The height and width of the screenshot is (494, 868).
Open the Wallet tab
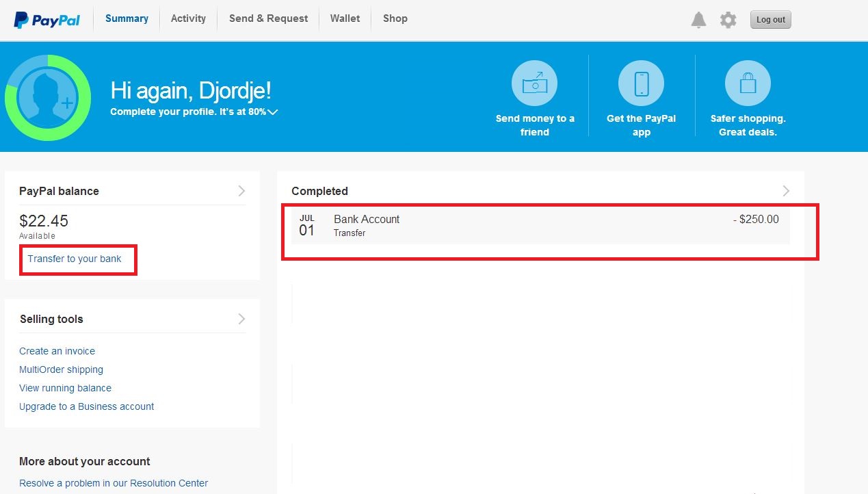(345, 18)
